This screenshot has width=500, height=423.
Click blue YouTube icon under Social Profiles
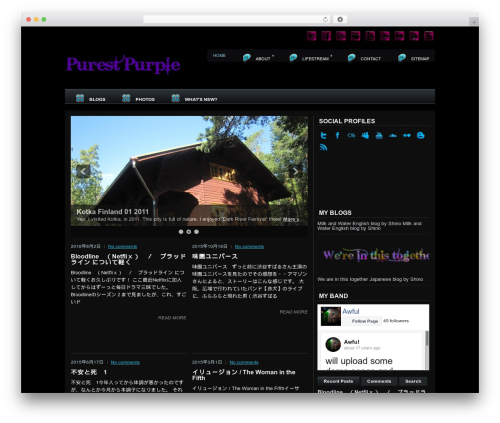point(379,135)
